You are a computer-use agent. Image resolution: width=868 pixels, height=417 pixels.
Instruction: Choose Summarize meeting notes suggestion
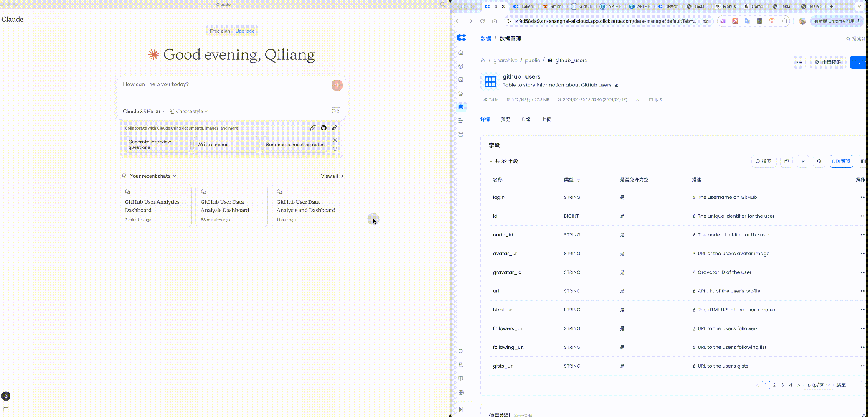pos(295,145)
